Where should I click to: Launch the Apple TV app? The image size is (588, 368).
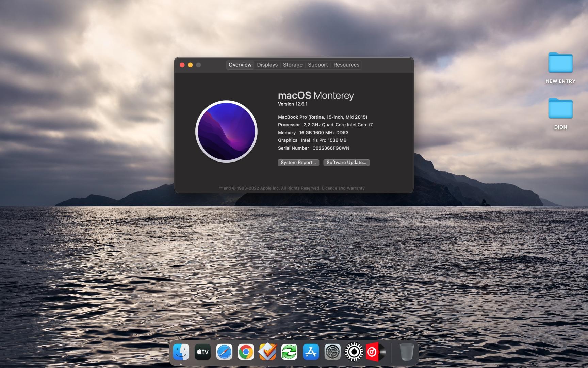(202, 352)
